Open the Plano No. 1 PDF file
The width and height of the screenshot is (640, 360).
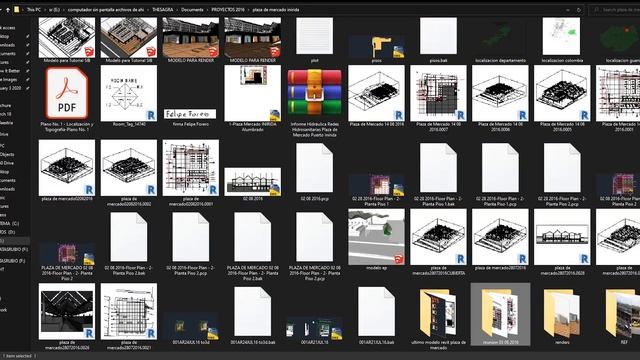coord(67,93)
